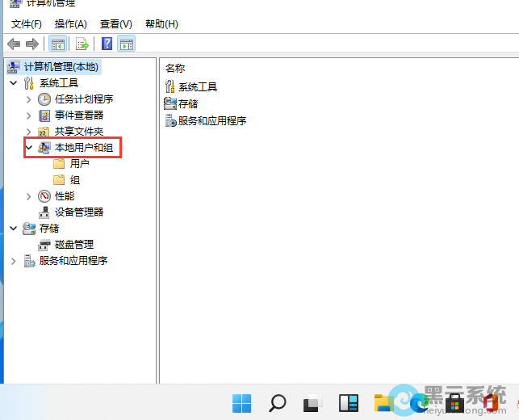Image resolution: width=519 pixels, height=420 pixels.
Task: Collapse the 本地用户和组 node arrow
Action: [x=29, y=148]
